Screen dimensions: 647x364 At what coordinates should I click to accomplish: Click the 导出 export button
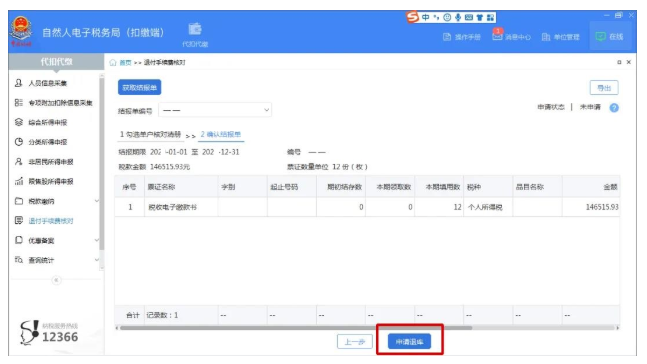[604, 88]
